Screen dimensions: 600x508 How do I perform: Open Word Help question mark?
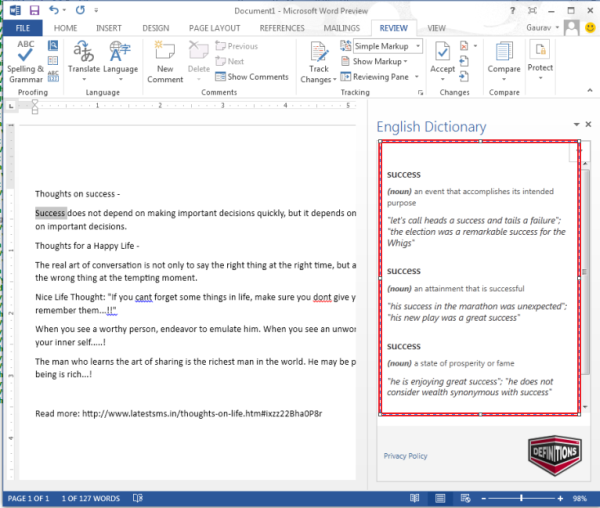pyautogui.click(x=513, y=11)
